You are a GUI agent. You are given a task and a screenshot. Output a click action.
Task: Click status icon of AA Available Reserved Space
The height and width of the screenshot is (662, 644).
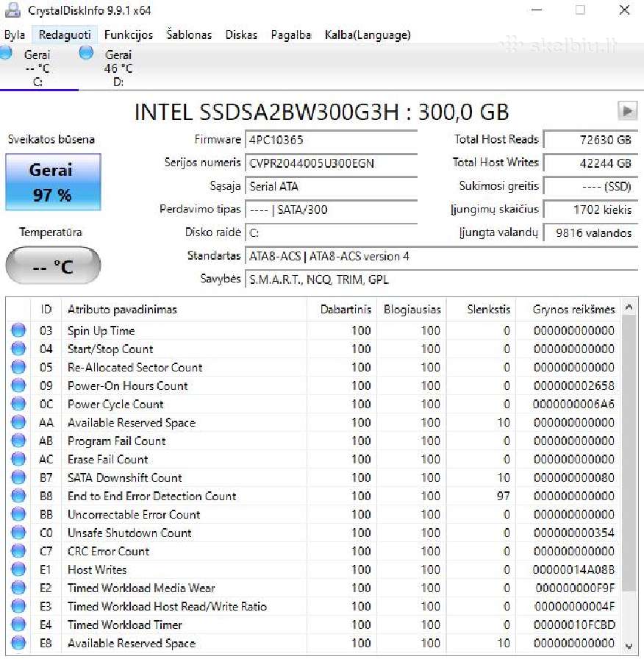(18, 422)
